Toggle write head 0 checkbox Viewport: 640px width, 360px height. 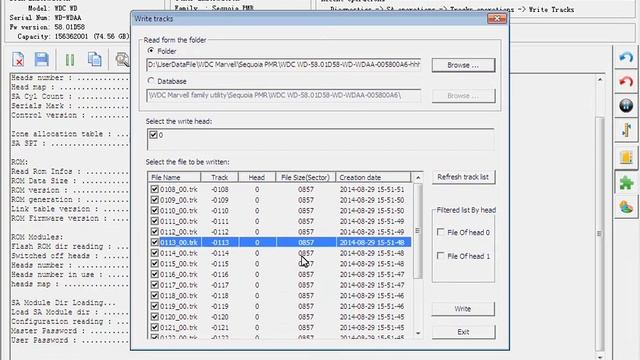[153, 135]
